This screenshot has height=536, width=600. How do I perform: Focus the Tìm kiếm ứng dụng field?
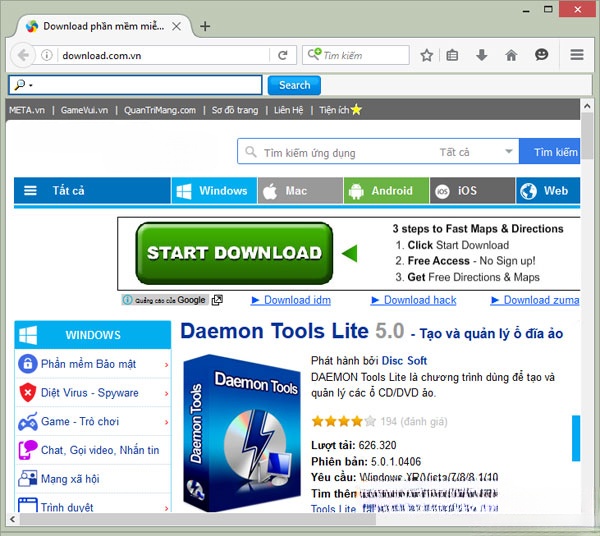pyautogui.click(x=337, y=153)
